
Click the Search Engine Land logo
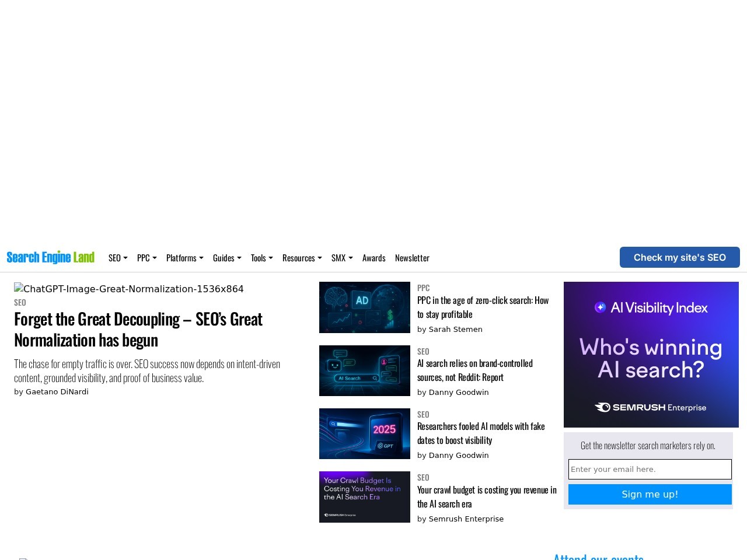(50, 257)
